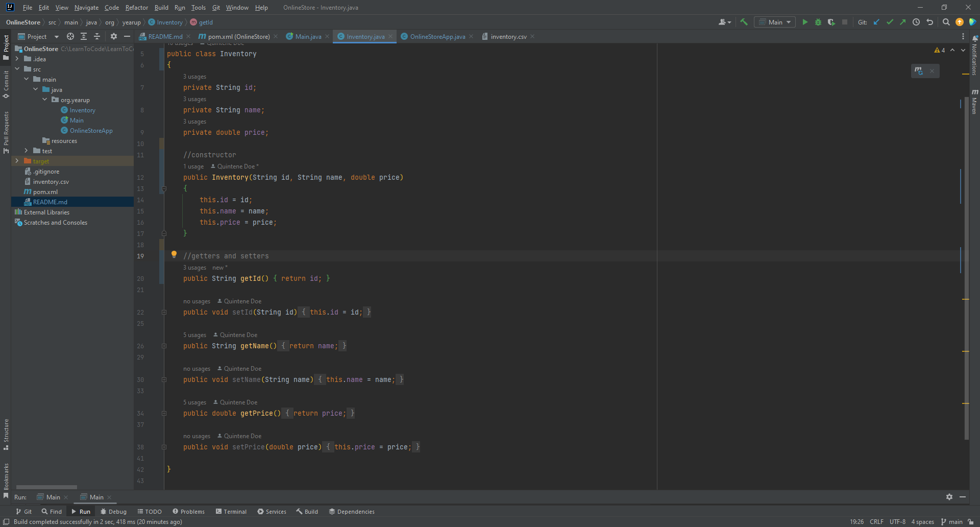The height and width of the screenshot is (527, 980).
Task: Commit changes with Git checkmark
Action: pyautogui.click(x=890, y=22)
